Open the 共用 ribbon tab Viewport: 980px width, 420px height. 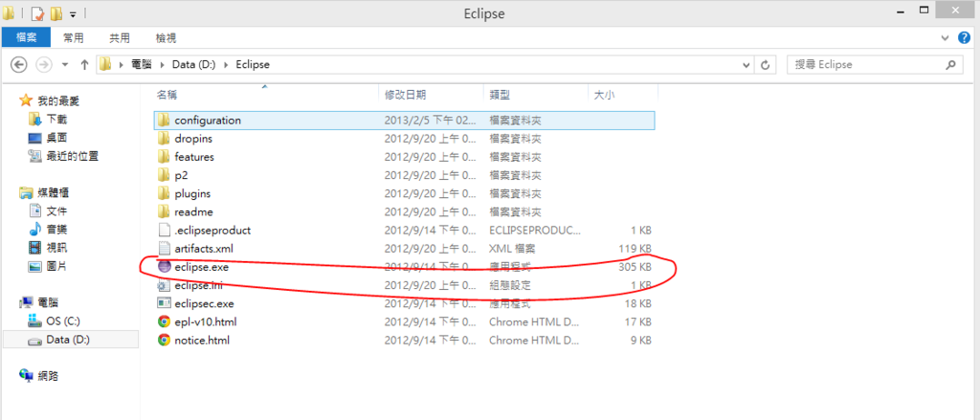point(120,38)
